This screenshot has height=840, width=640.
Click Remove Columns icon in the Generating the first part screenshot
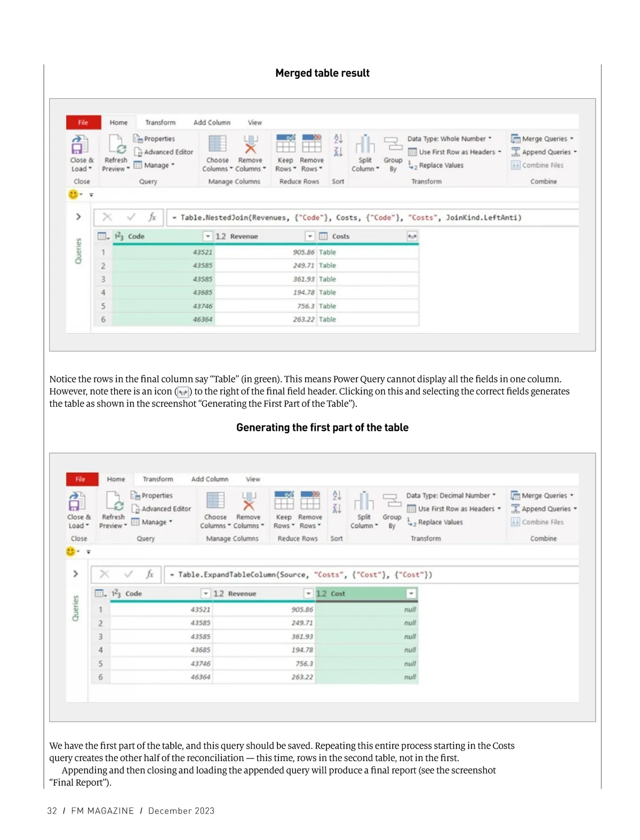[x=249, y=501]
